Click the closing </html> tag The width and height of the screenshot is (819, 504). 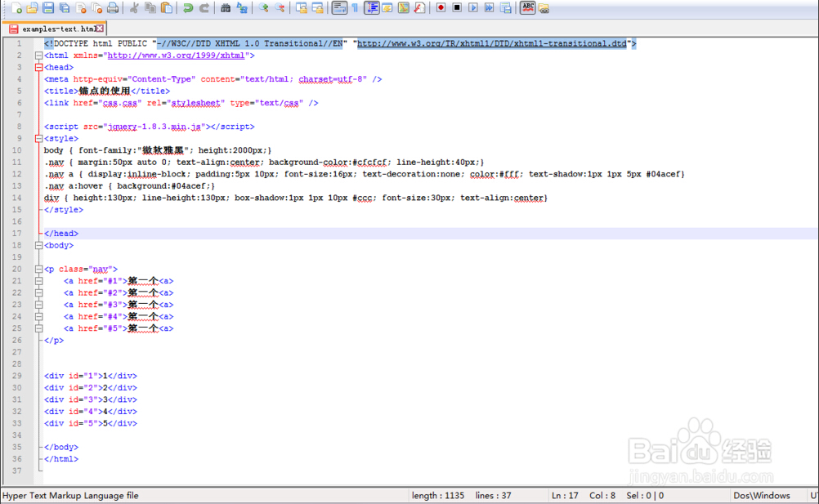pyautogui.click(x=61, y=459)
